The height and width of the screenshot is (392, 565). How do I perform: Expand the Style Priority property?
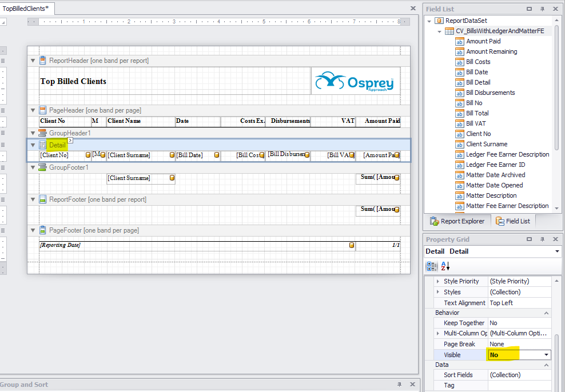tap(438, 281)
